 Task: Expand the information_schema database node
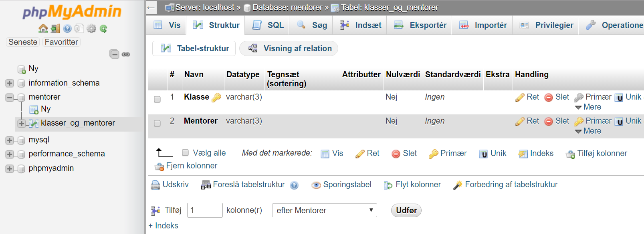(10, 83)
